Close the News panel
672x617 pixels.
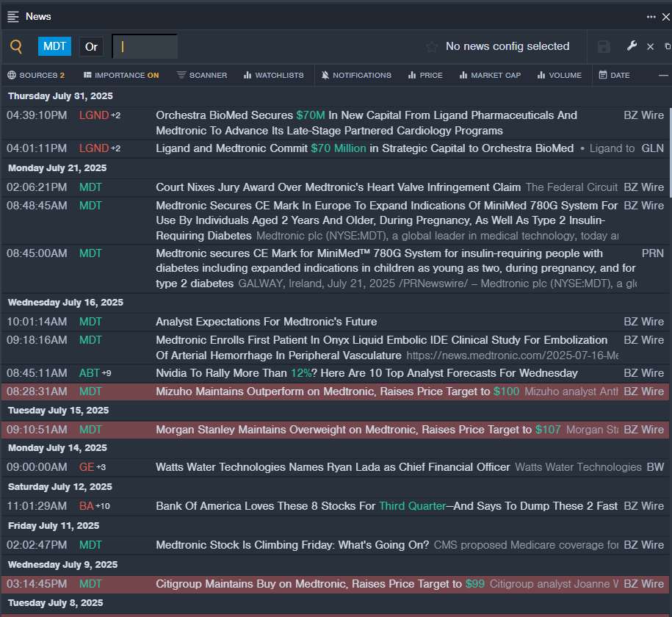(665, 17)
